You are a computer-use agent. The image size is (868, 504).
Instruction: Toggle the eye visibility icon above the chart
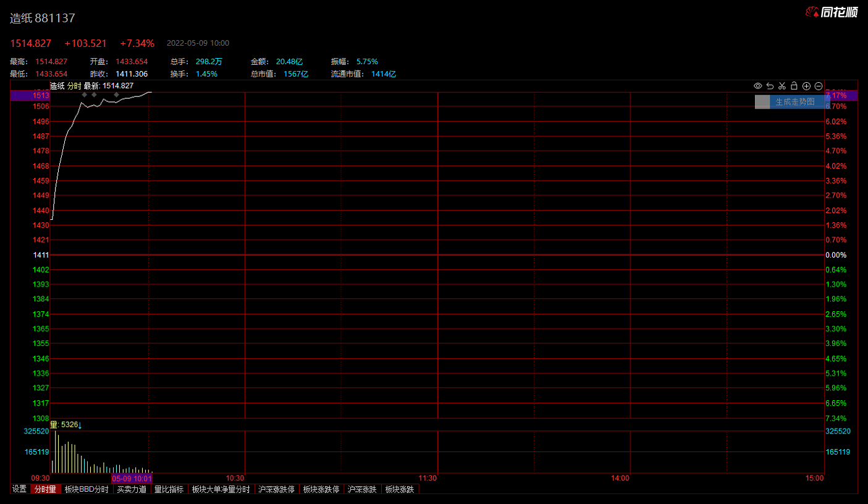[x=757, y=86]
